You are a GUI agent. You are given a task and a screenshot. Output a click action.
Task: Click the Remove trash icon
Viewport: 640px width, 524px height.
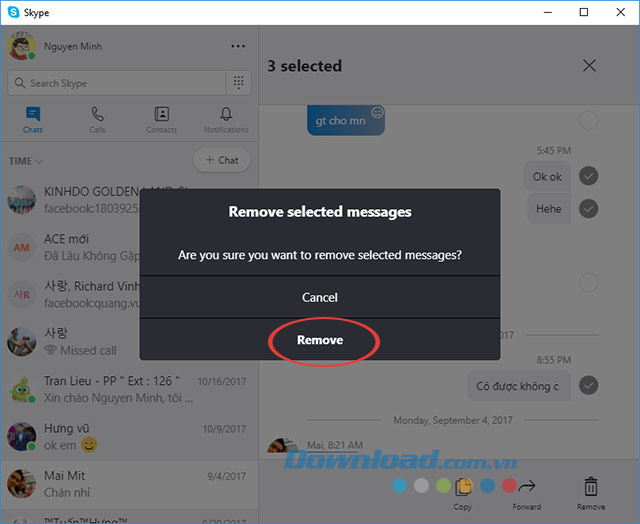(591, 493)
